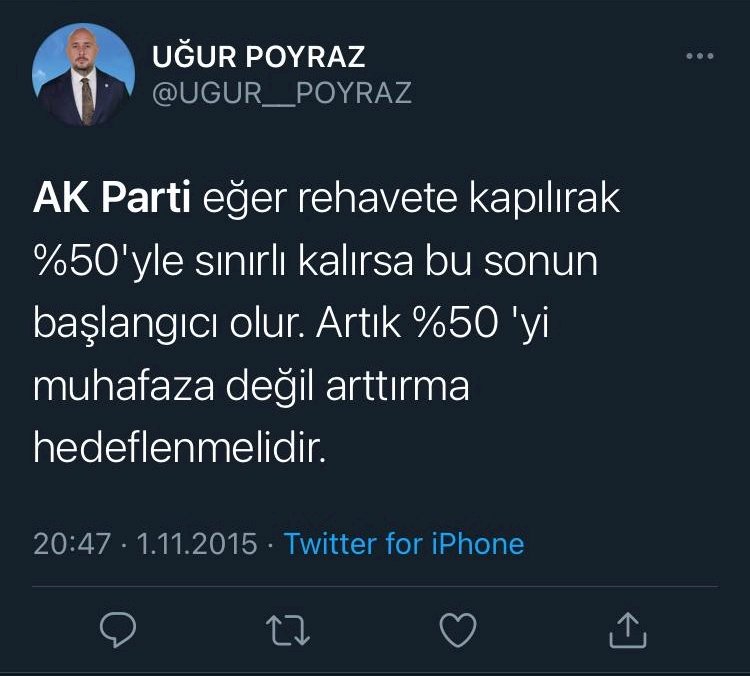Click the Twitter for iPhone source link
The height and width of the screenshot is (676, 750).
(404, 543)
